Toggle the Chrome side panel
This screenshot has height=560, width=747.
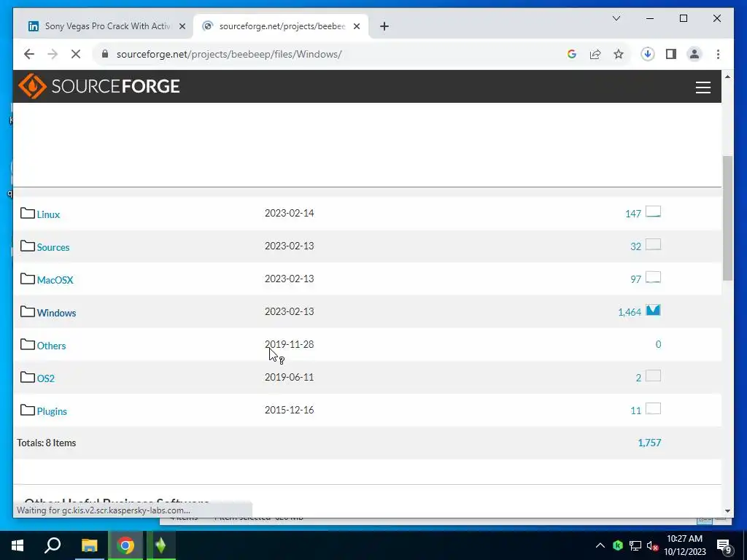671,54
